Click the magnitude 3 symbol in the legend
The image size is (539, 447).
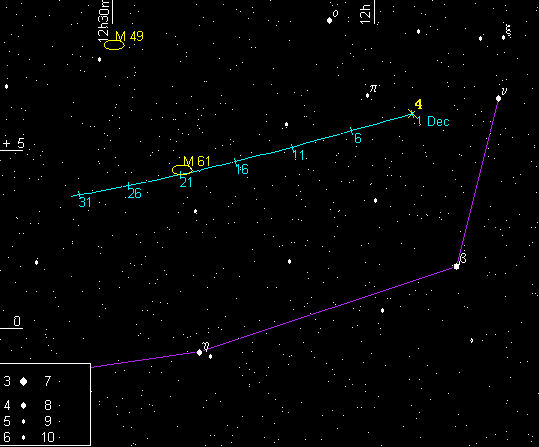(x=23, y=381)
